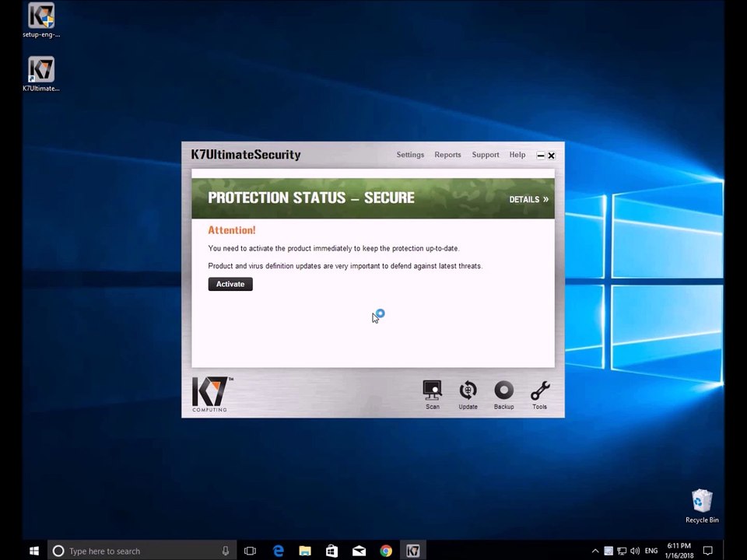Click the ENG language indicator
747x560 pixels.
pos(651,551)
